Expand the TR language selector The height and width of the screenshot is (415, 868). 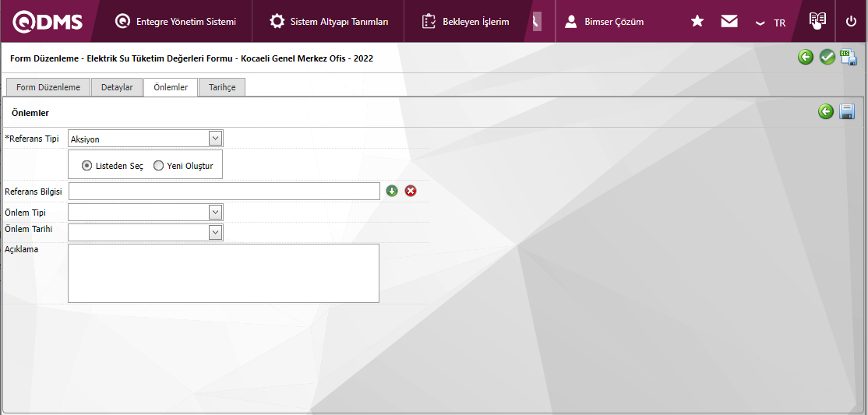coord(771,23)
